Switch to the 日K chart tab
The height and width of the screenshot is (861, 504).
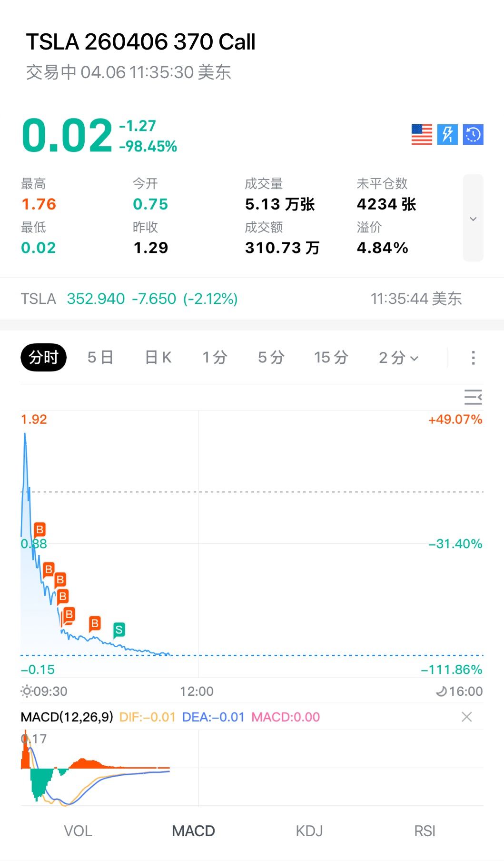(x=158, y=358)
